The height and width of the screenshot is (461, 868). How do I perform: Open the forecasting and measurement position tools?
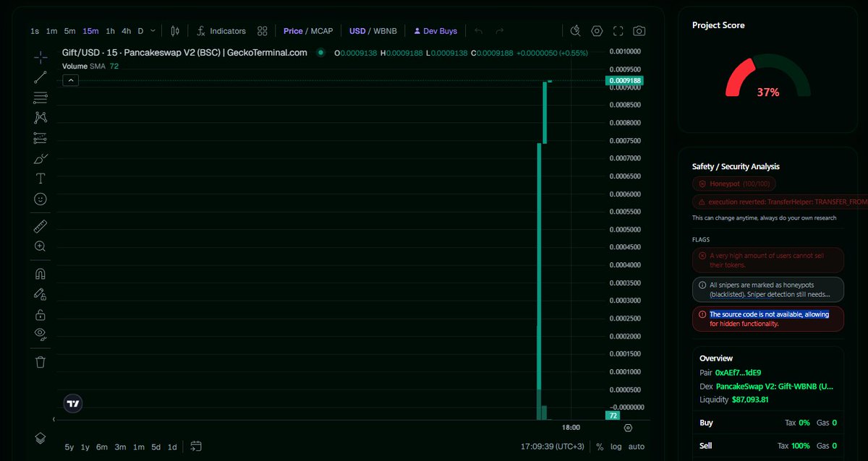41,137
